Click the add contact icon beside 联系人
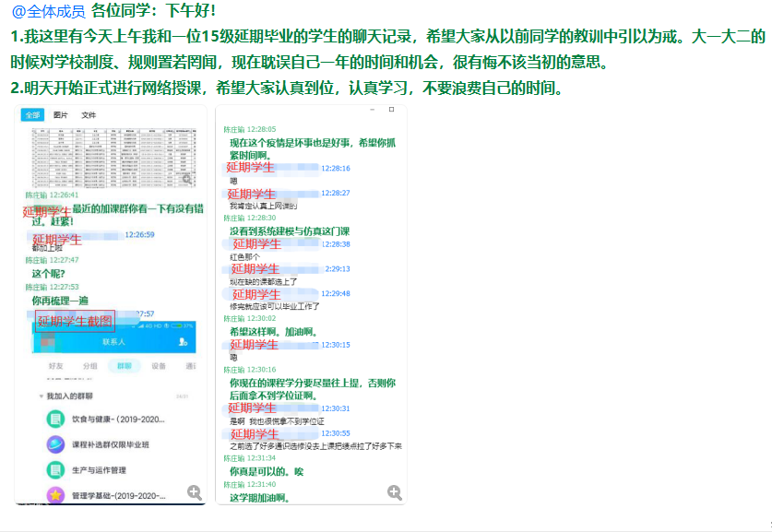The image size is (772, 532). [x=183, y=342]
